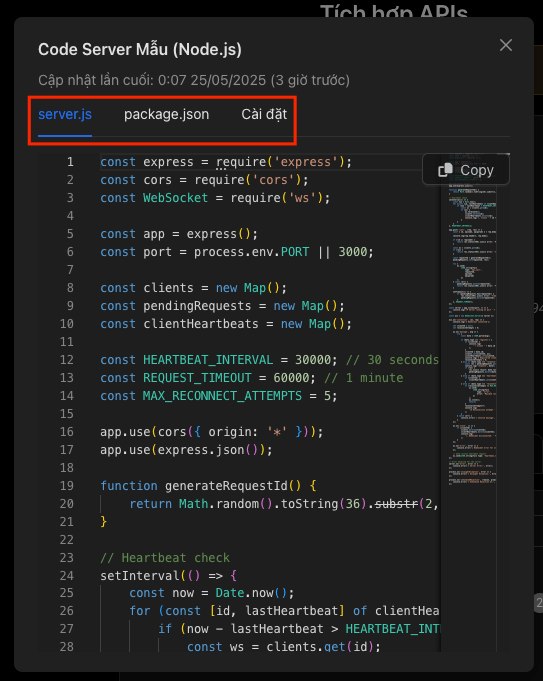Click the setInterval call on line 24
The width and height of the screenshot is (543, 681).
(140, 575)
